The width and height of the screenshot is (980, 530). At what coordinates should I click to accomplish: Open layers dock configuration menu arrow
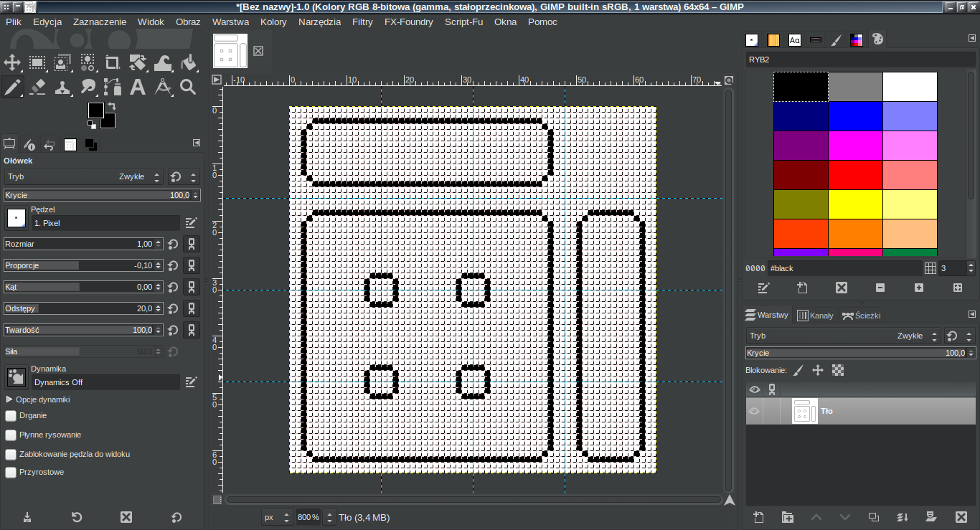(972, 314)
